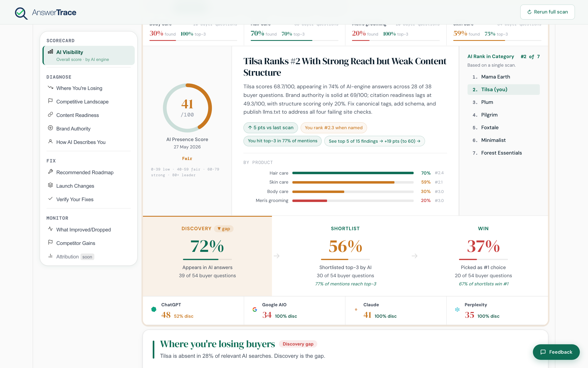The height and width of the screenshot is (368, 588).
Task: Click the ChatGPT engine icon
Action: tap(154, 309)
